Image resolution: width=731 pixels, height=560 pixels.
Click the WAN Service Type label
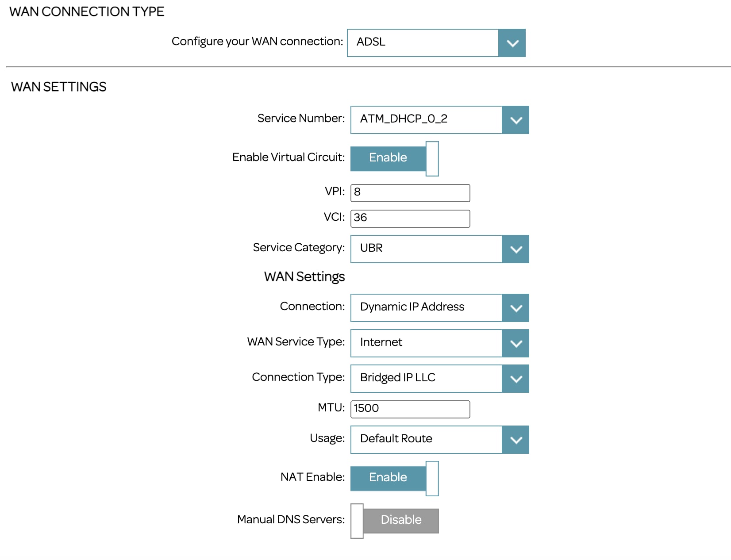[x=296, y=341]
